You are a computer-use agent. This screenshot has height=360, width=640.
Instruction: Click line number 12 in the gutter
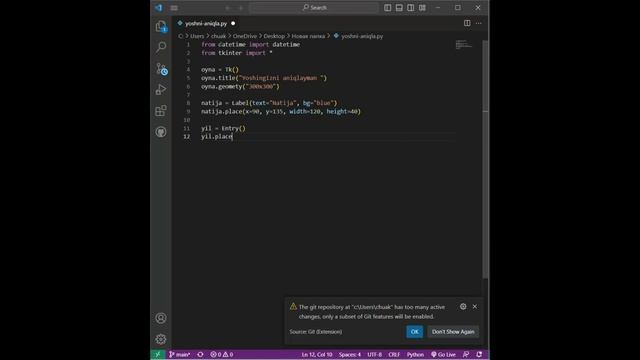tap(187, 136)
